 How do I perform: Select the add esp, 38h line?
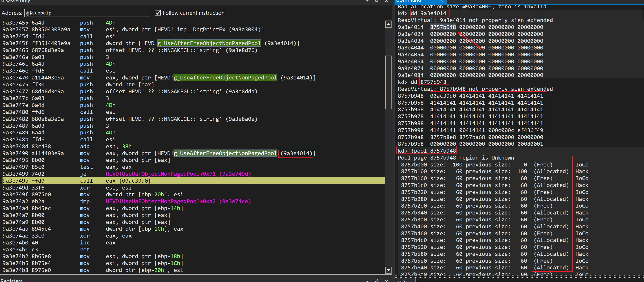(67, 146)
